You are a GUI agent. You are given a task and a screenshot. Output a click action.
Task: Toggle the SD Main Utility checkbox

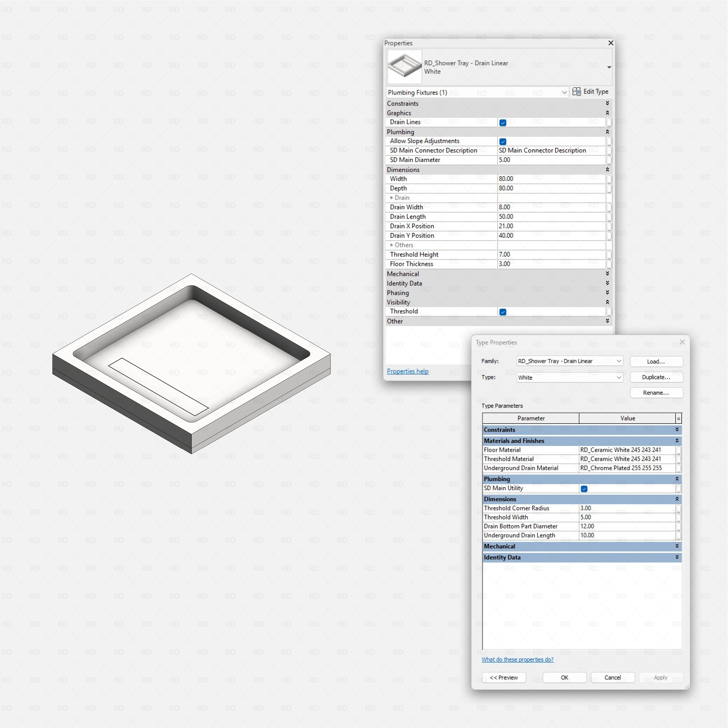584,489
